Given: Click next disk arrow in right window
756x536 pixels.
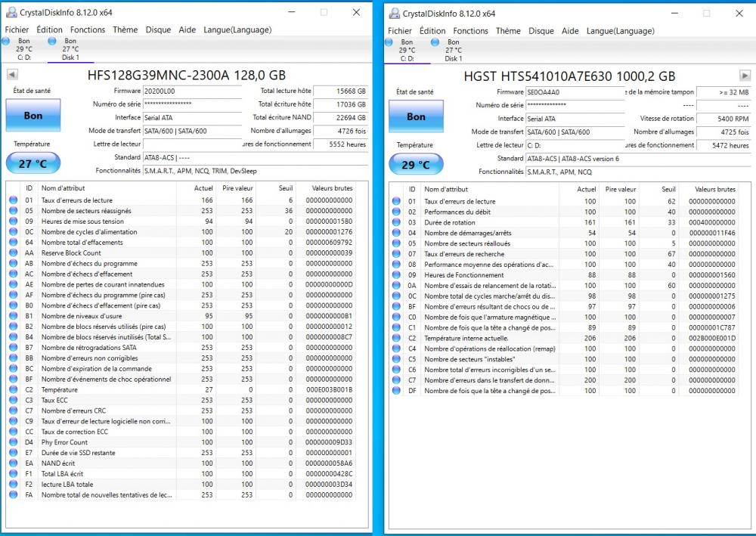Looking at the screenshot, I should click(x=745, y=76).
